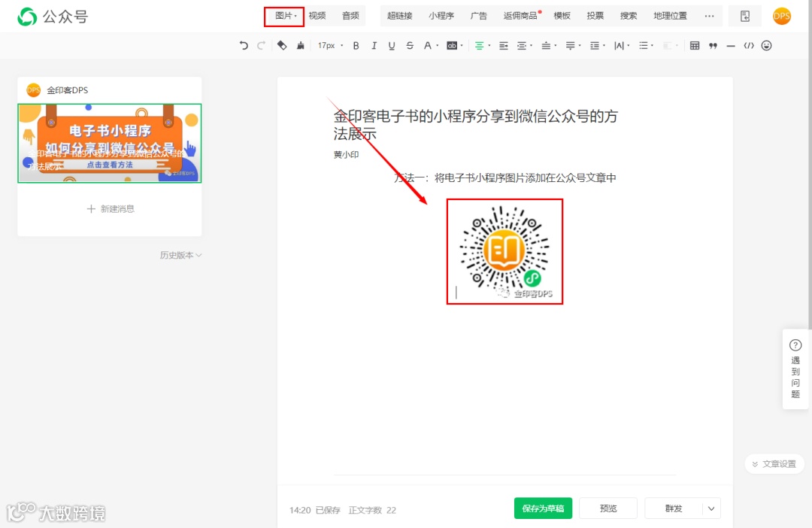812x528 pixels.
Task: Click the 方法一 paragraph text
Action: point(505,178)
